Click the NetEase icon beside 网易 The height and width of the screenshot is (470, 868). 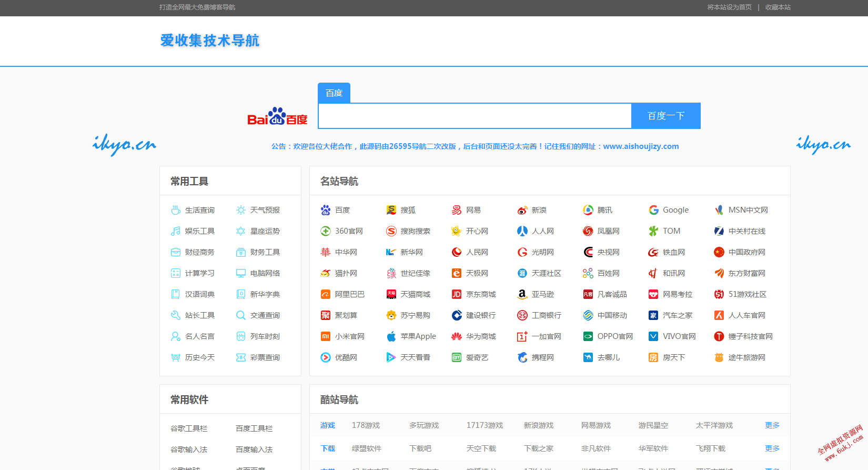[457, 210]
